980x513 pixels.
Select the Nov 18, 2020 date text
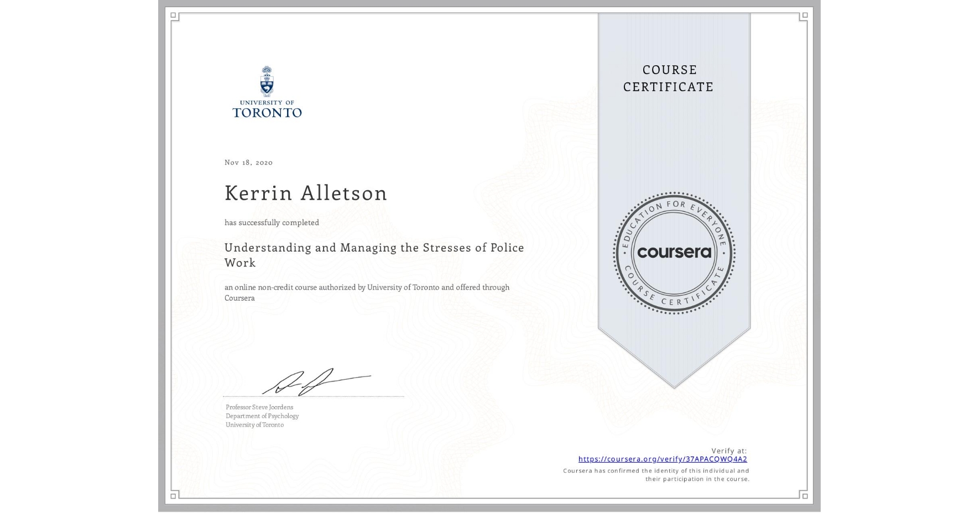click(248, 162)
